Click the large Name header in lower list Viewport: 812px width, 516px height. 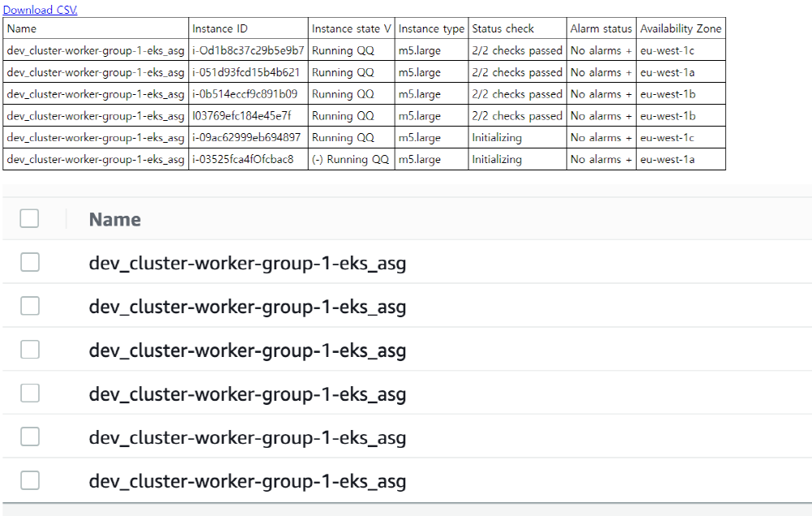coord(114,219)
